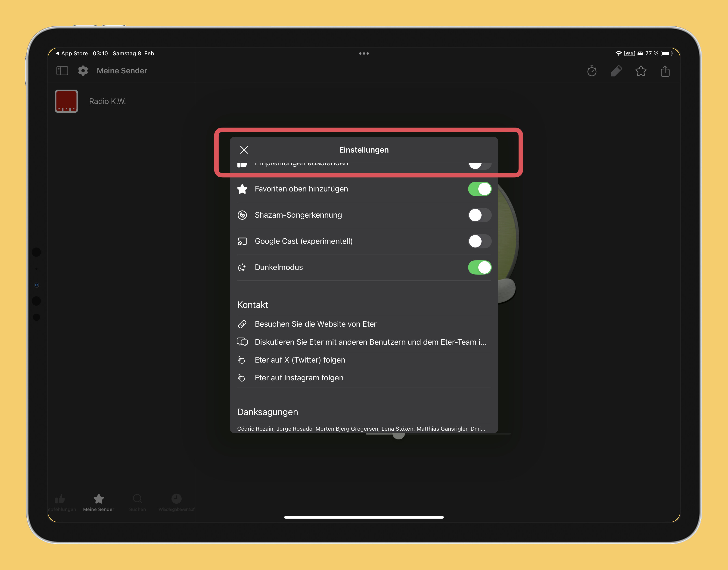This screenshot has width=728, height=570.
Task: Switch to the Meine Sender tab
Action: (x=99, y=503)
